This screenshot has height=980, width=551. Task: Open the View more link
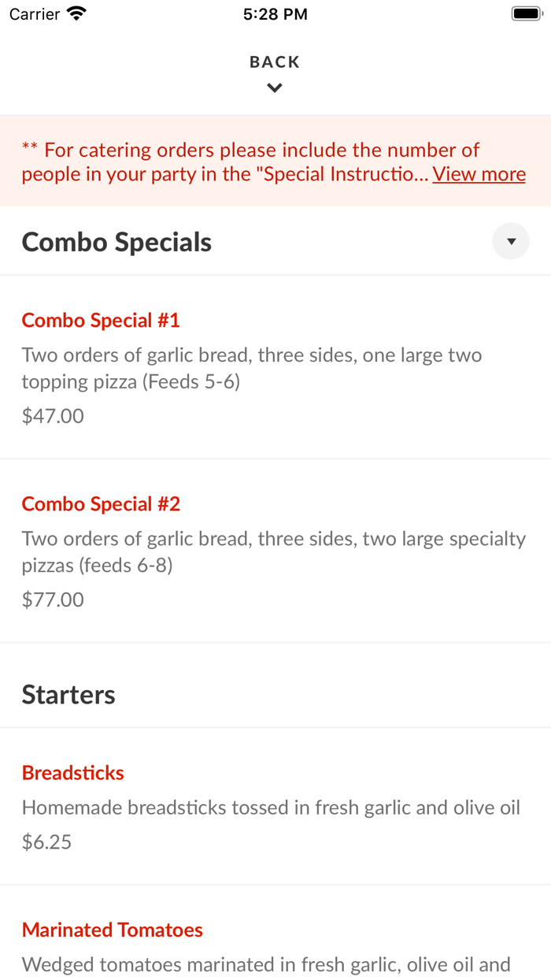click(x=479, y=173)
